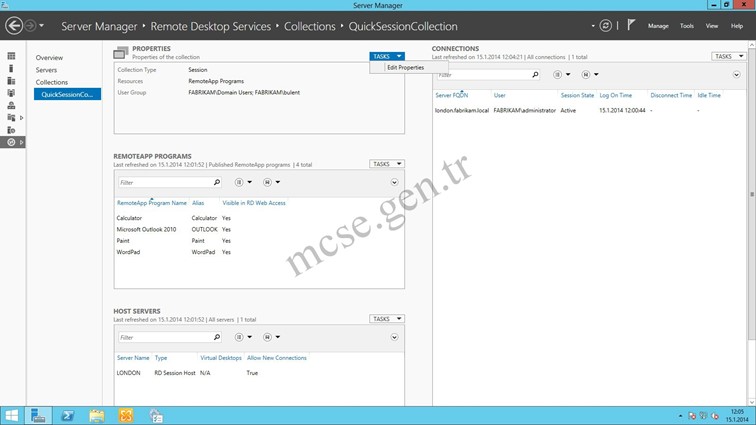This screenshot has height=425, width=756.
Task: Open the navigation history dropdown arrow
Action: pyautogui.click(x=41, y=26)
